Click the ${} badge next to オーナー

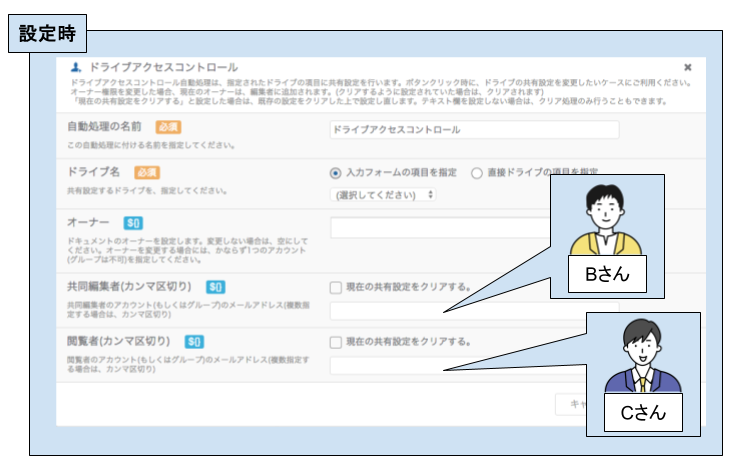point(133,223)
